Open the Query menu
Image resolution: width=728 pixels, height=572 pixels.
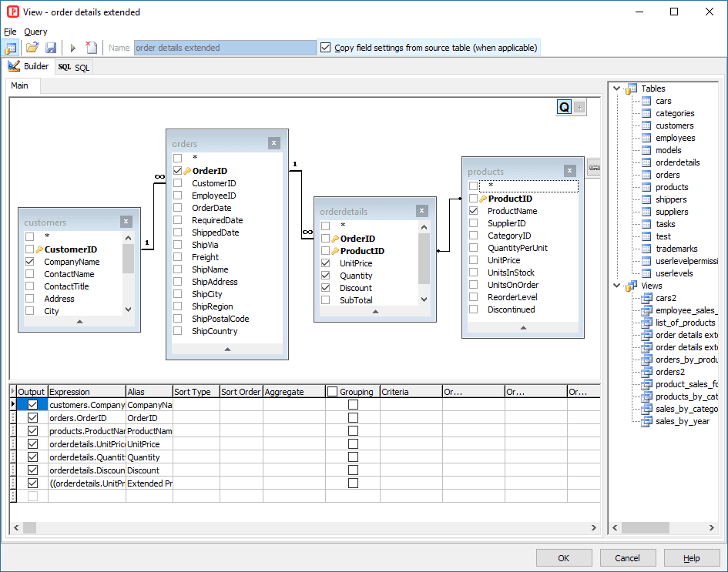35,32
